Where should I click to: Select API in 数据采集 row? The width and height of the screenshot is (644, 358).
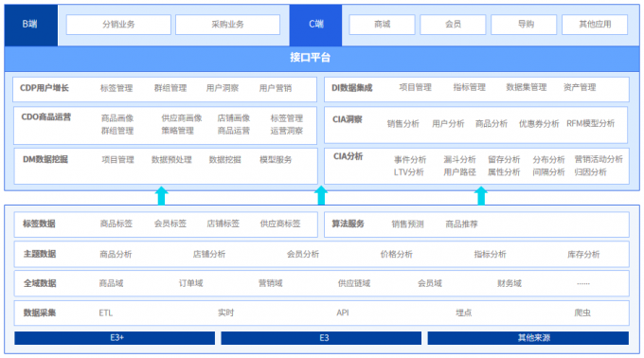click(x=343, y=313)
